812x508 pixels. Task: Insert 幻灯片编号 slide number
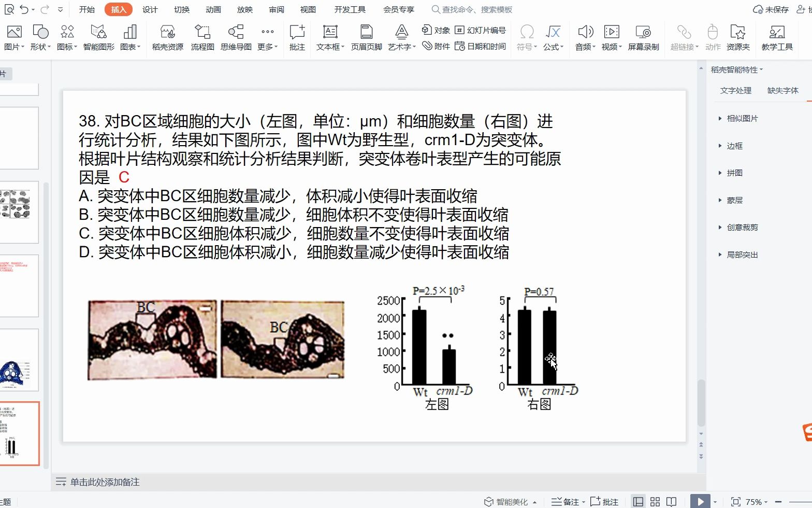click(x=480, y=30)
